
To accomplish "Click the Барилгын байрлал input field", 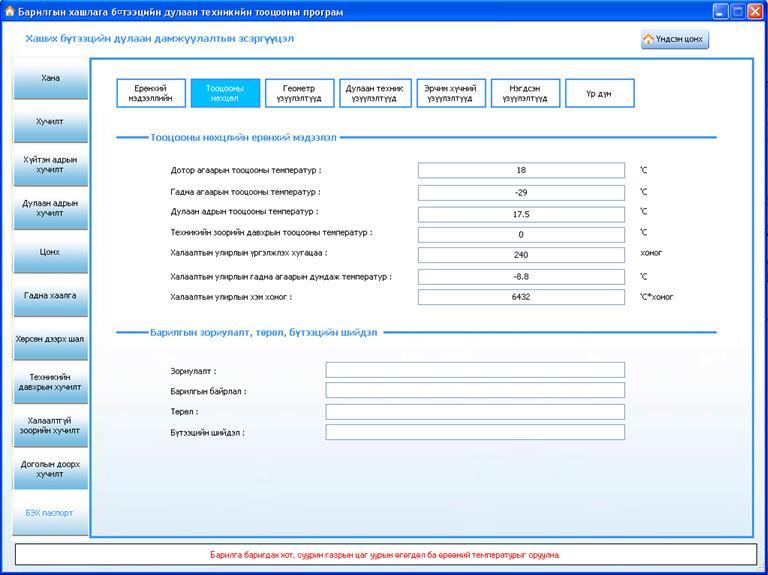I will point(475,390).
